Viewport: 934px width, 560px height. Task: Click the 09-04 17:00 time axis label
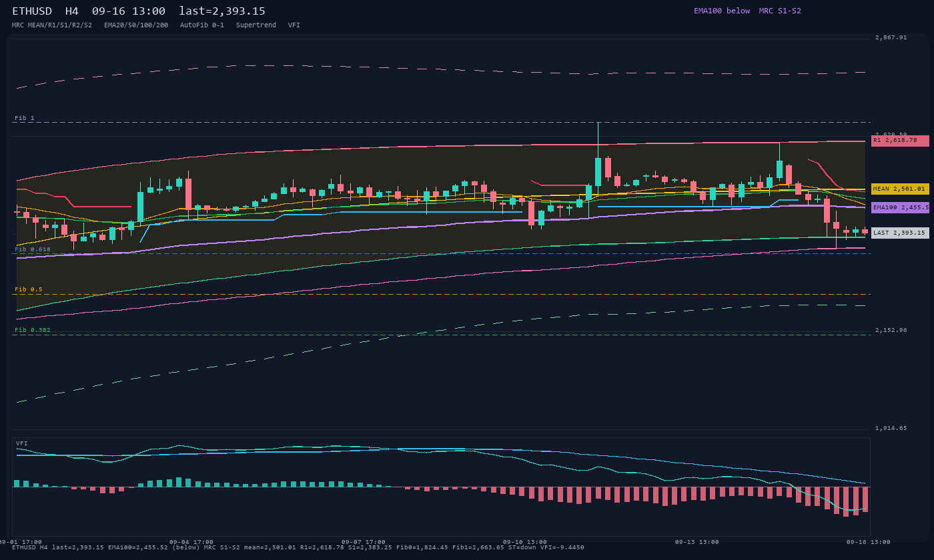coord(191,542)
